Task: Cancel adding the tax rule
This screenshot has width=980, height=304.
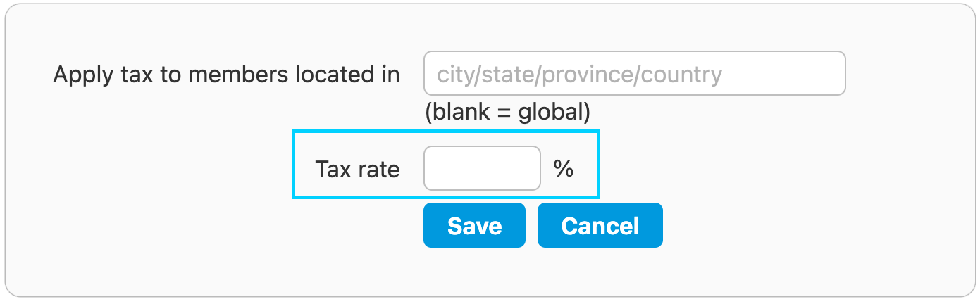Action: coord(600,225)
